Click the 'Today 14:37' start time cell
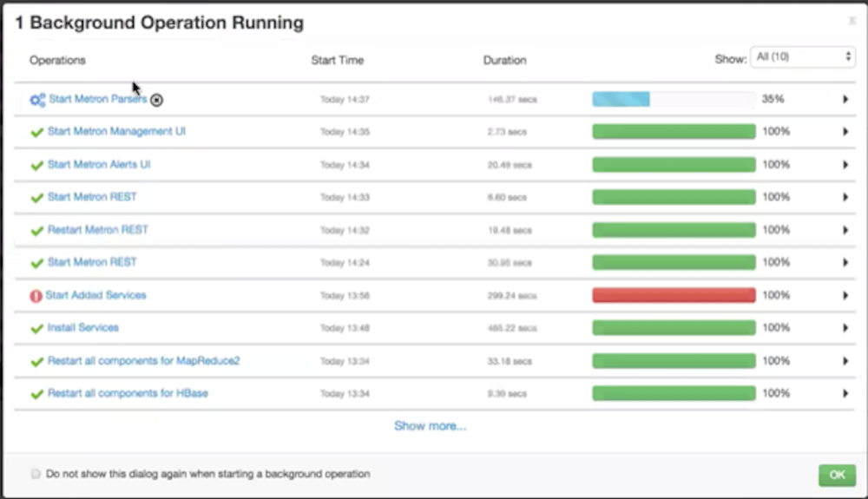The width and height of the screenshot is (868, 499). point(345,100)
